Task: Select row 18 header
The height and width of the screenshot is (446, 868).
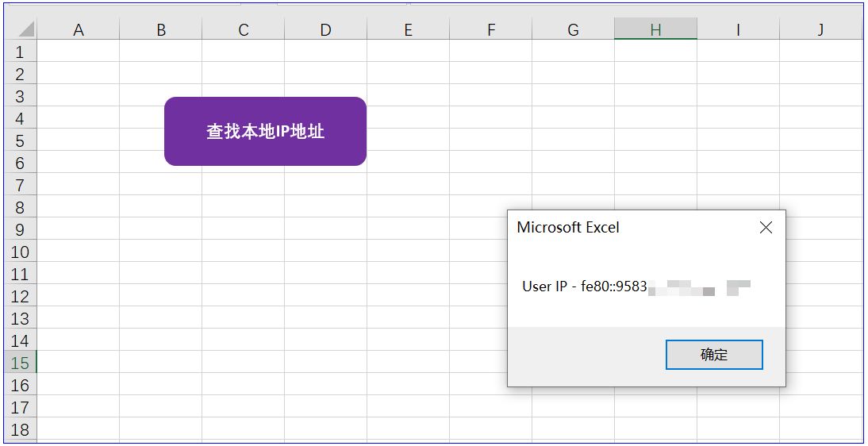Action: coord(21,429)
